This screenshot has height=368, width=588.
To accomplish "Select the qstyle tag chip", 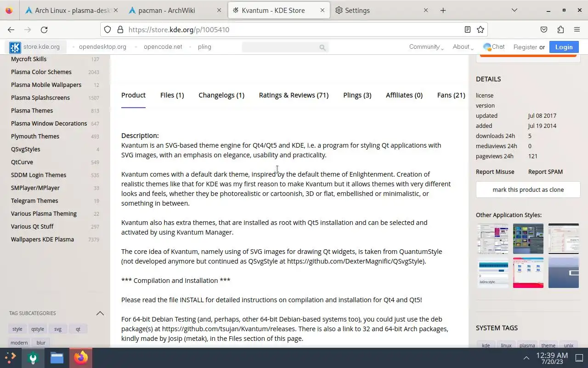I will tap(38, 329).
